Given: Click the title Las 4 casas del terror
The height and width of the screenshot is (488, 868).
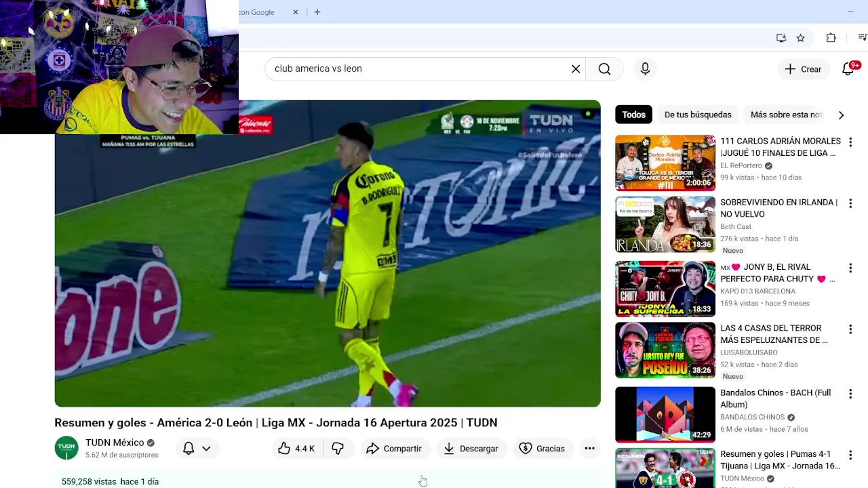Looking at the screenshot, I should click(x=774, y=334).
